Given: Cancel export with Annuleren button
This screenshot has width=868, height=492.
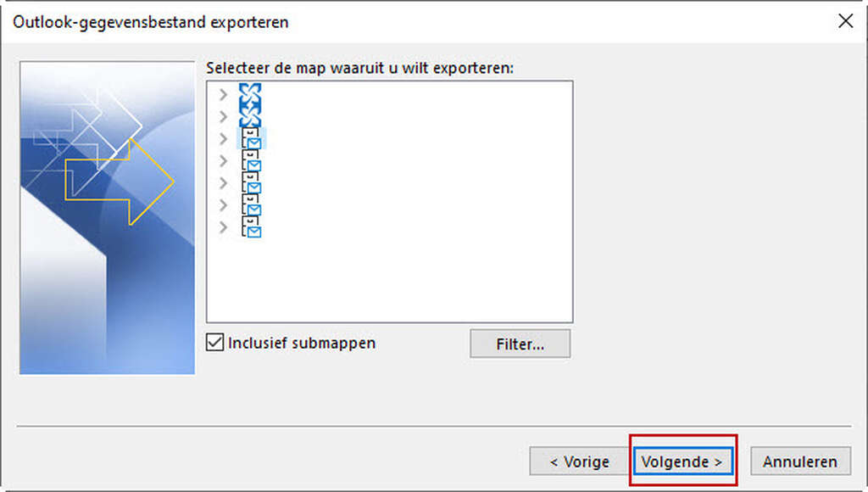Looking at the screenshot, I should 800,461.
